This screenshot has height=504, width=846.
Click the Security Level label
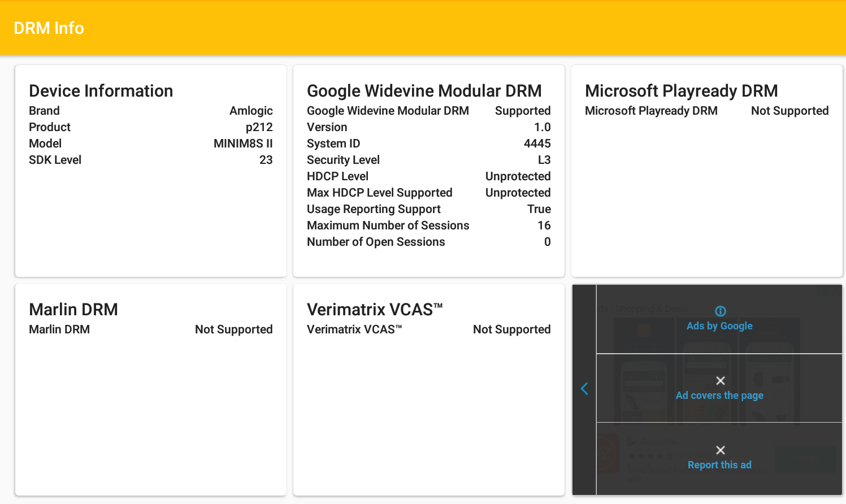click(343, 160)
